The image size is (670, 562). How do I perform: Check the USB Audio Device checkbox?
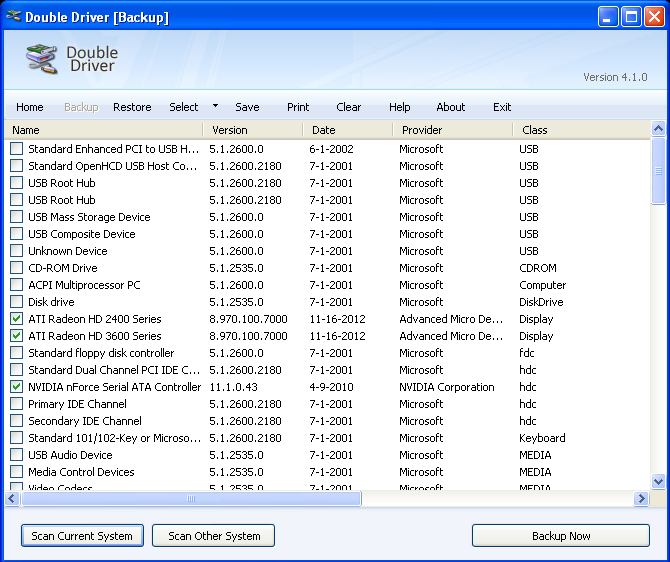[x=16, y=455]
